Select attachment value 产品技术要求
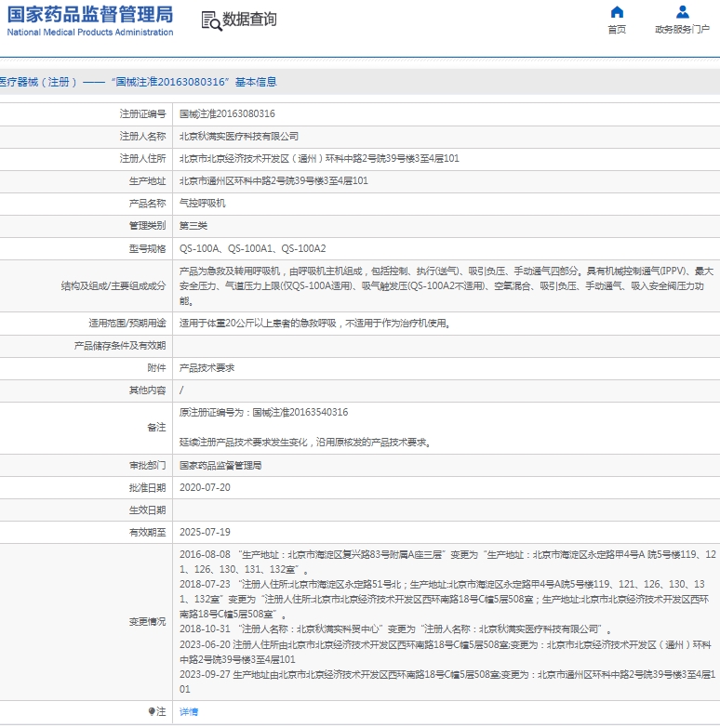720x728 pixels. point(207,367)
